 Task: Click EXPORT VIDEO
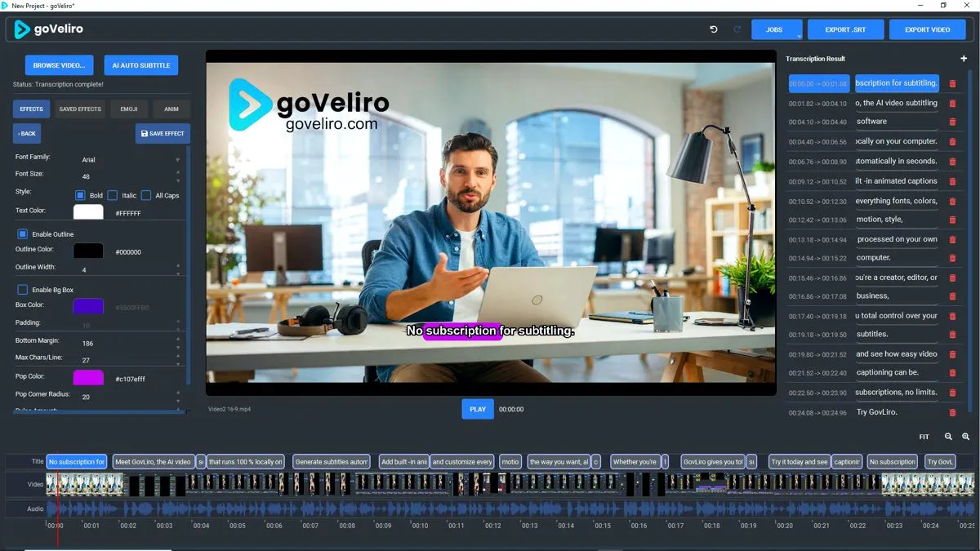click(x=928, y=29)
